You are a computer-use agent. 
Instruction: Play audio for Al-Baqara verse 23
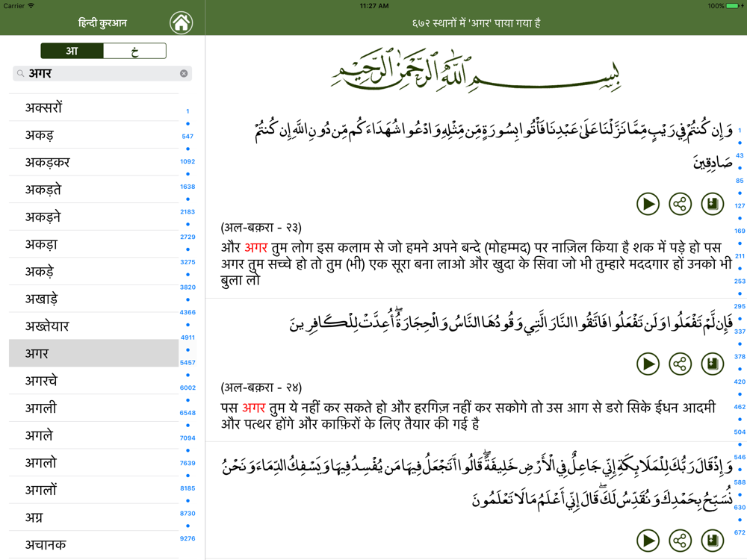pos(648,204)
